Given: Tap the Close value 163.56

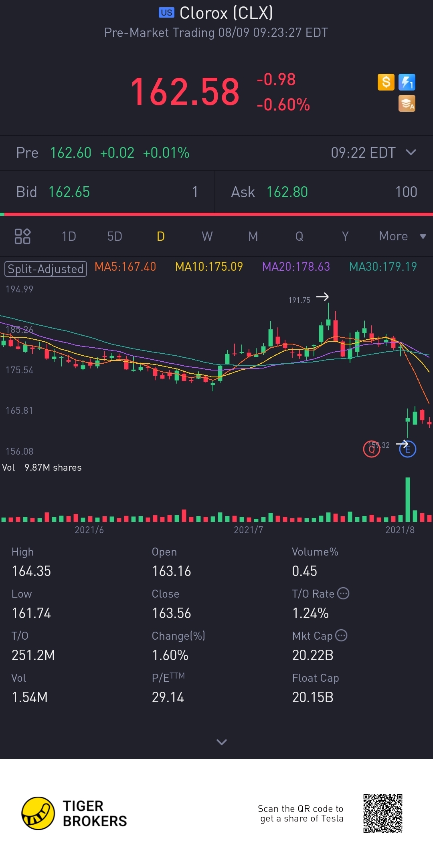Looking at the screenshot, I should pyautogui.click(x=172, y=613).
